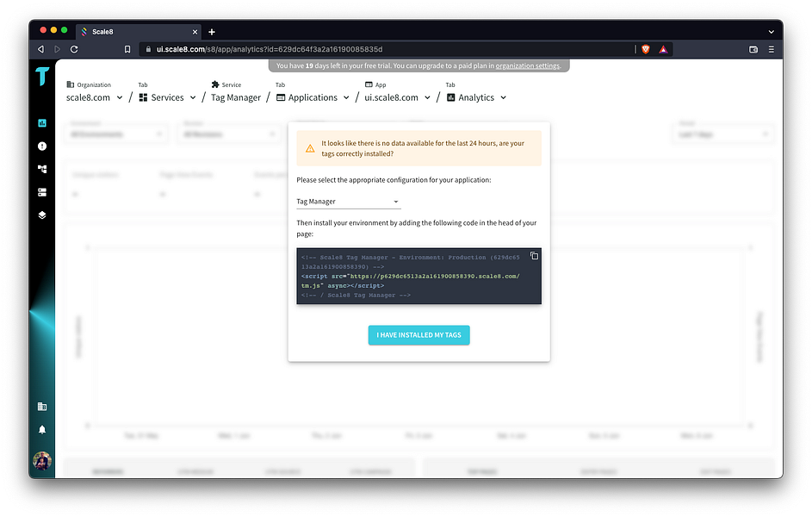Reload the current page
This screenshot has width=812, height=517.
tap(74, 49)
